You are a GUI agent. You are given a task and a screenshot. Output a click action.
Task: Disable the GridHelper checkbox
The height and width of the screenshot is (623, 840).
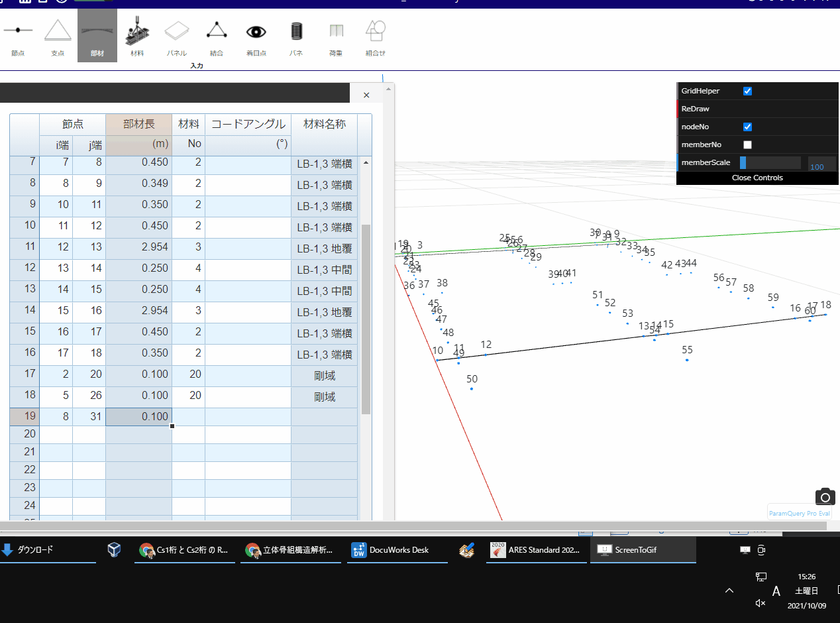747,91
